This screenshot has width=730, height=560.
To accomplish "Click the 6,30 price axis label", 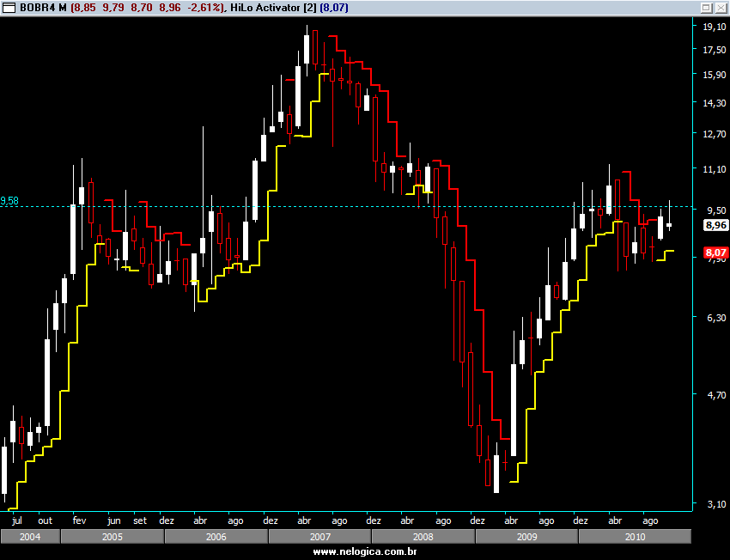I will coord(716,318).
